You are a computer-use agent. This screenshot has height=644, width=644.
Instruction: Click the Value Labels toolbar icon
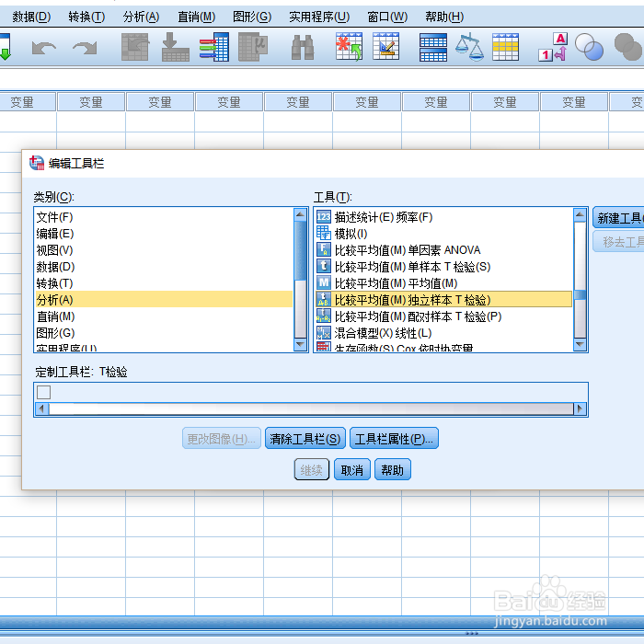pyautogui.click(x=553, y=47)
